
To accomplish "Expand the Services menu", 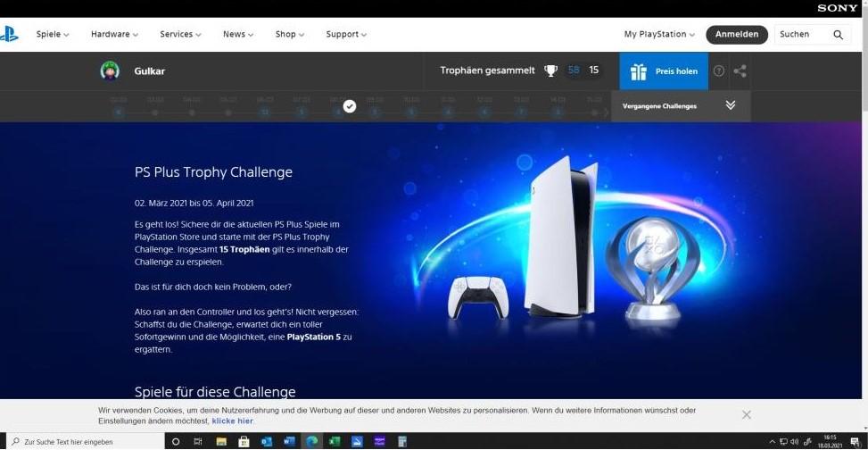I will 180,34.
